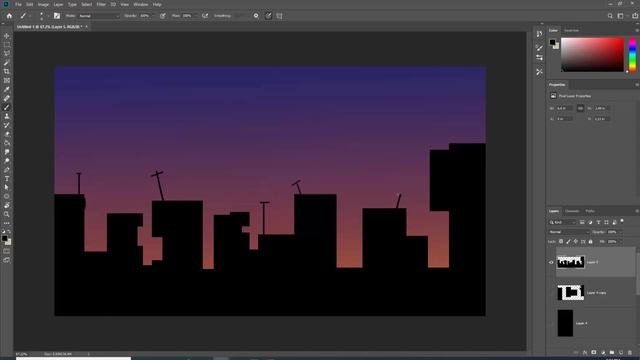The height and width of the screenshot is (360, 640).
Task: Select the Layer 4 black thumbnail
Action: [565, 323]
